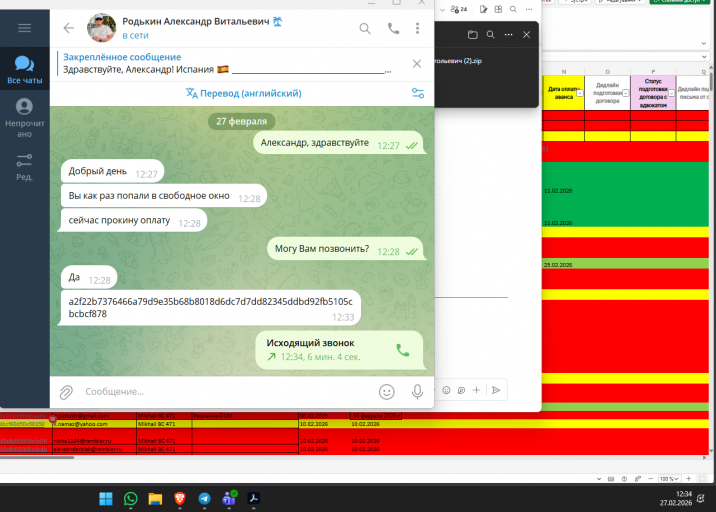Screen dimensions: 716x512
Task: Select message 'Александр, здравствуйте'
Action: [340, 143]
